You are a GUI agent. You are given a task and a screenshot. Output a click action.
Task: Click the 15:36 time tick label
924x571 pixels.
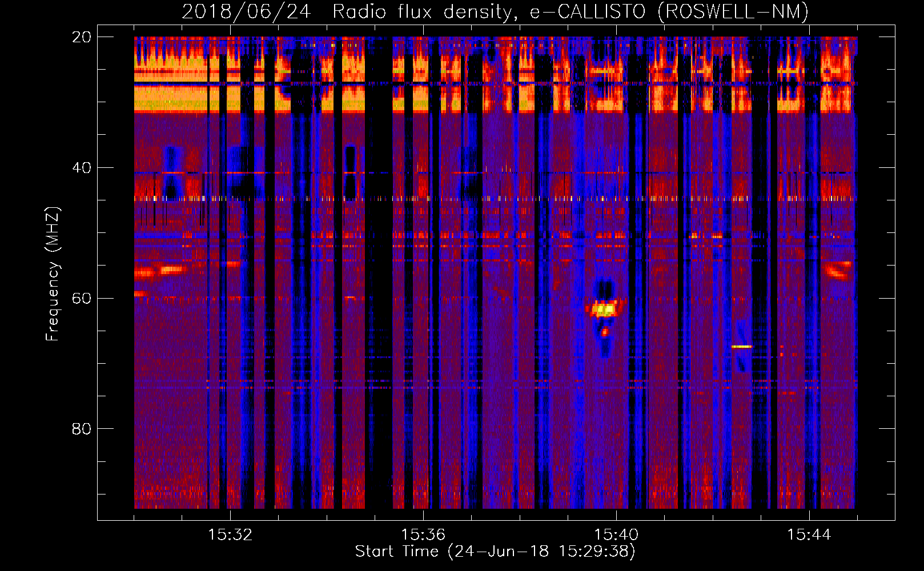pyautogui.click(x=423, y=535)
